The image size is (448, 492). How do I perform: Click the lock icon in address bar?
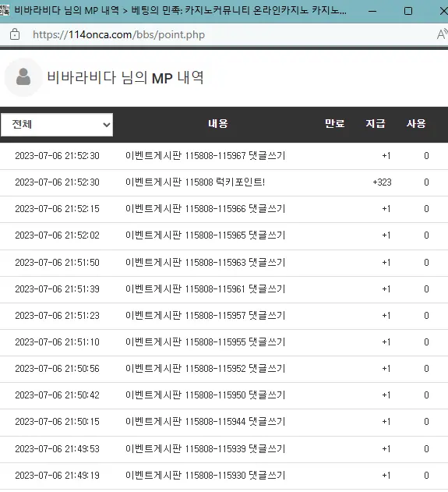(x=15, y=34)
